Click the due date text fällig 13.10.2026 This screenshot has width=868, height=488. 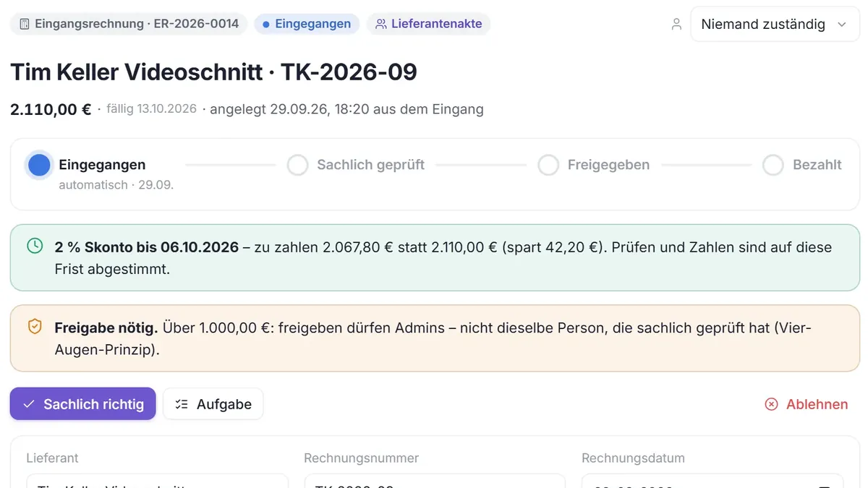pos(151,109)
